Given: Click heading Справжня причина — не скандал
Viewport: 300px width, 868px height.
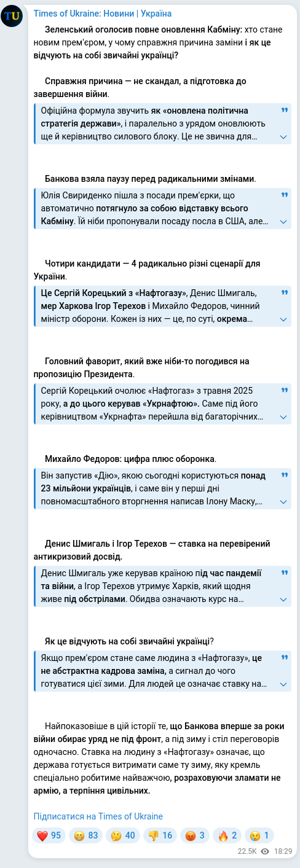Looking at the screenshot, I should pyautogui.click(x=140, y=88).
